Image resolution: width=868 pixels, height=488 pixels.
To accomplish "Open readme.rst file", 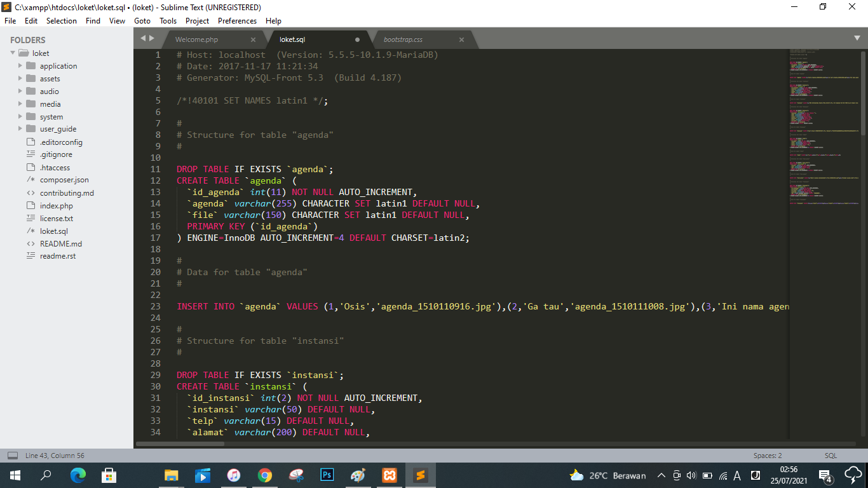I will 58,256.
